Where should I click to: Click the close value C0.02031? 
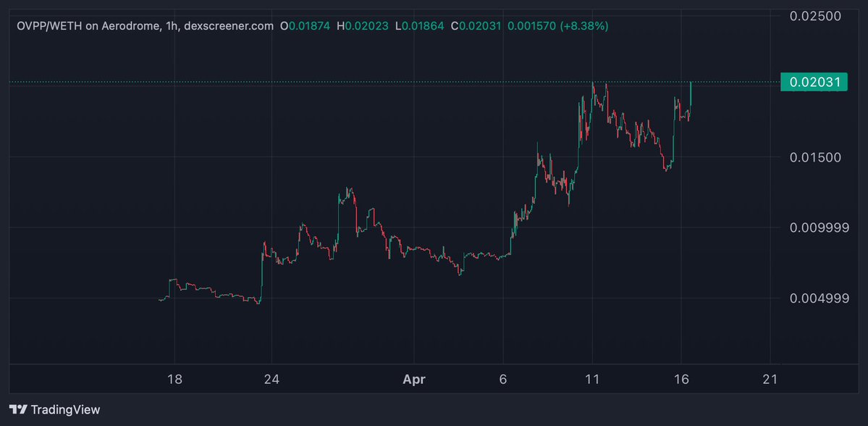477,26
